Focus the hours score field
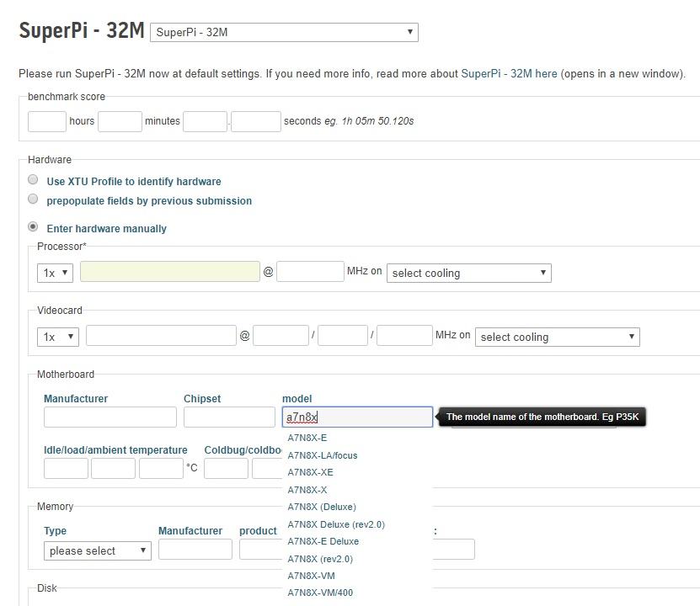This screenshot has height=606, width=700. [47, 121]
